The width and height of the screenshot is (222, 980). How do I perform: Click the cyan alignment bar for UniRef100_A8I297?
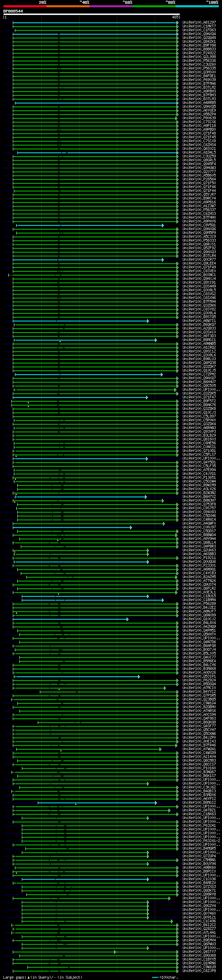pyautogui.click(x=96, y=23)
